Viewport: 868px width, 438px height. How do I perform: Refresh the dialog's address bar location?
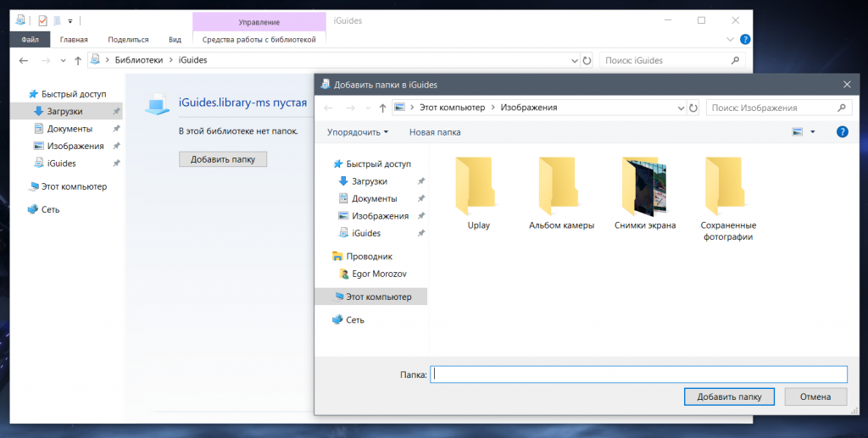tap(693, 108)
